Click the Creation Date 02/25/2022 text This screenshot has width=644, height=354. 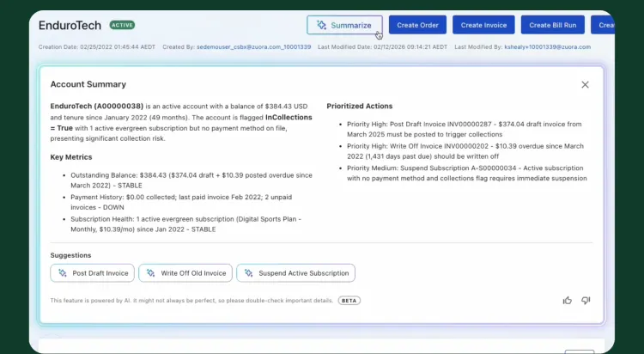97,47
